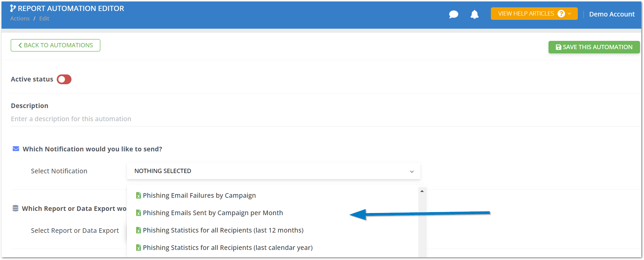
Task: Choose Phishing Email Failures by Campaign
Action: point(199,195)
